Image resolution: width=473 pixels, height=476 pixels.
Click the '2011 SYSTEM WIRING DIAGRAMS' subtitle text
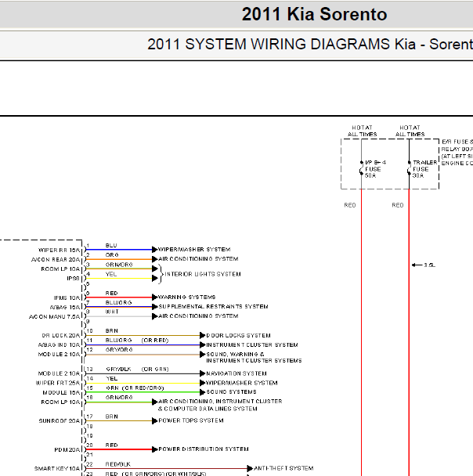click(269, 45)
